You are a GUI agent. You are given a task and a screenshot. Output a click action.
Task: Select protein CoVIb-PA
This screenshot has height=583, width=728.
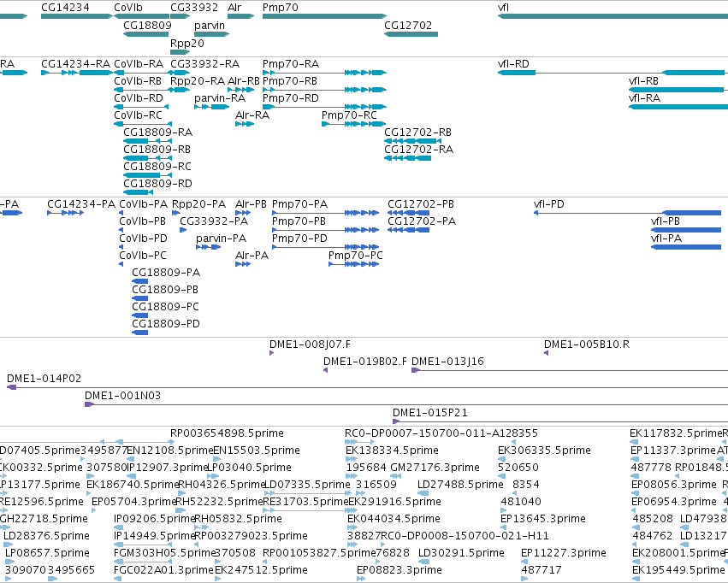pos(144,204)
